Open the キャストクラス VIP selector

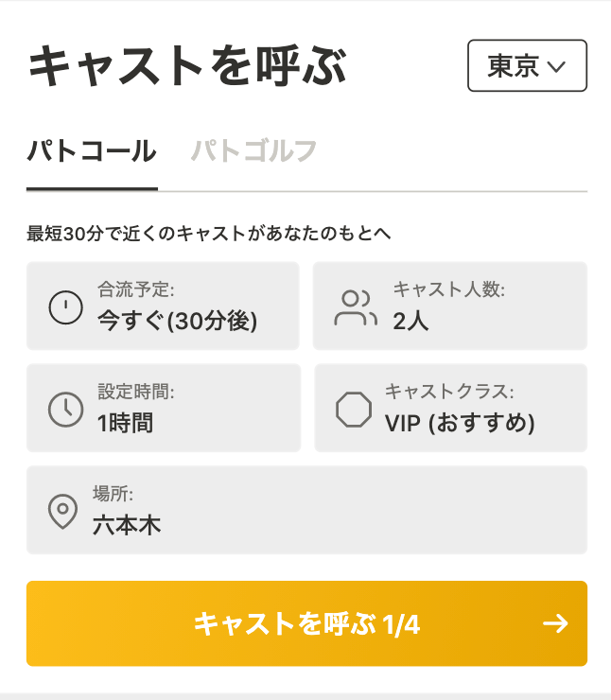point(450,408)
